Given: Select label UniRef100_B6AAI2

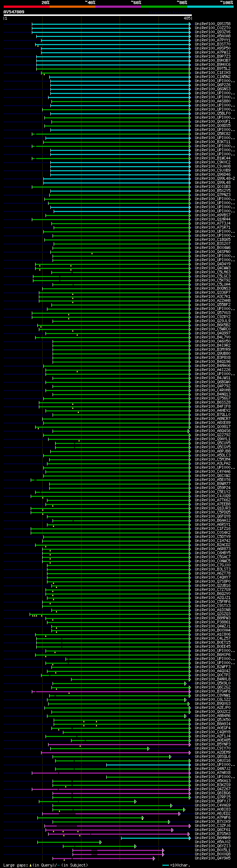Looking at the screenshot, I should point(213,520).
